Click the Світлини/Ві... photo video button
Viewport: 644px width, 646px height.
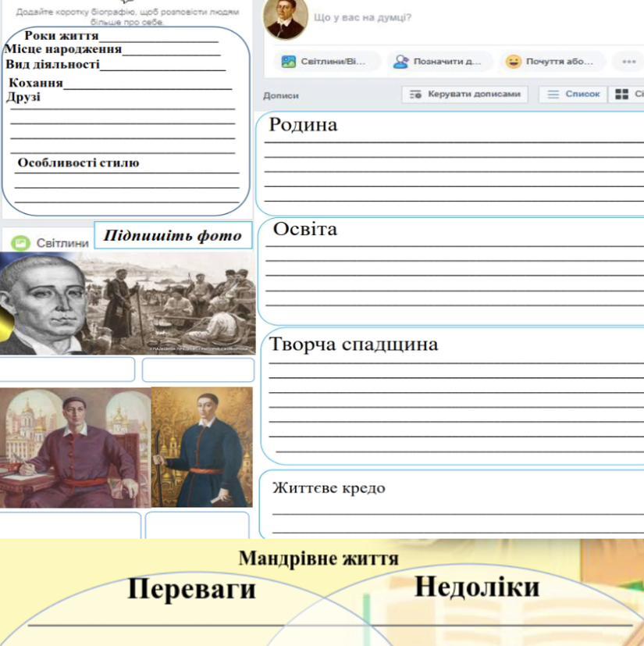coord(327,62)
